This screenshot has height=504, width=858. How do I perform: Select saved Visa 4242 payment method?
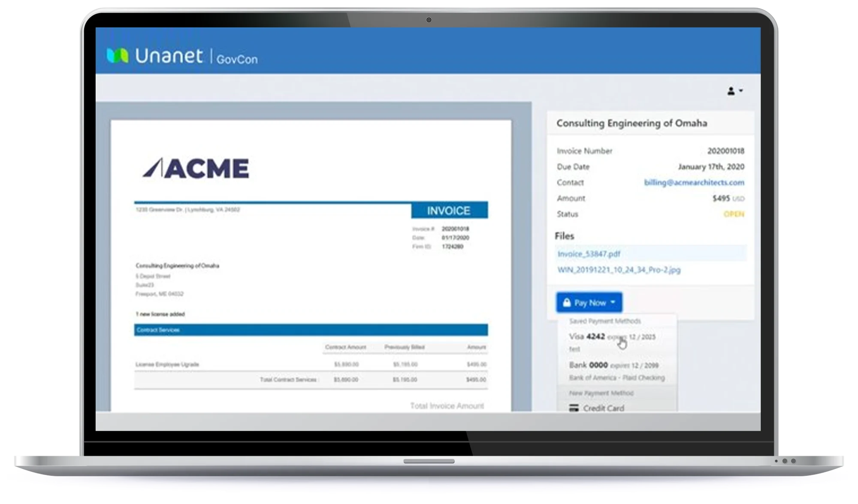[x=616, y=342]
